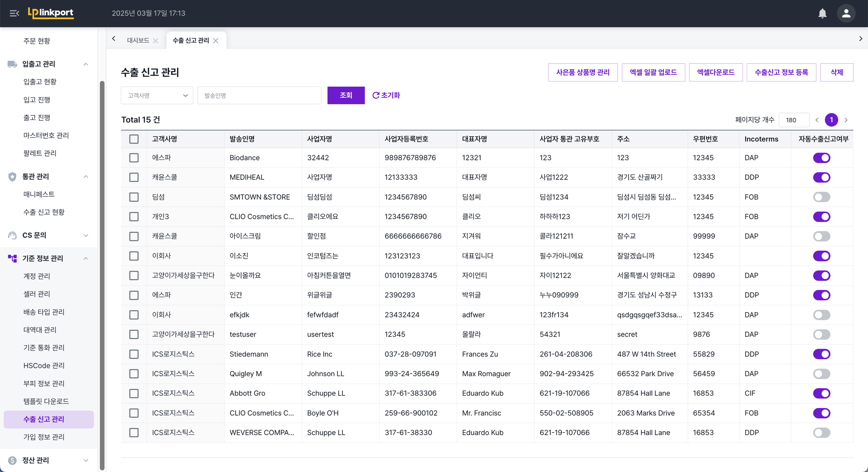Open 입출고 현황 menu item
868x472 pixels.
[40, 82]
